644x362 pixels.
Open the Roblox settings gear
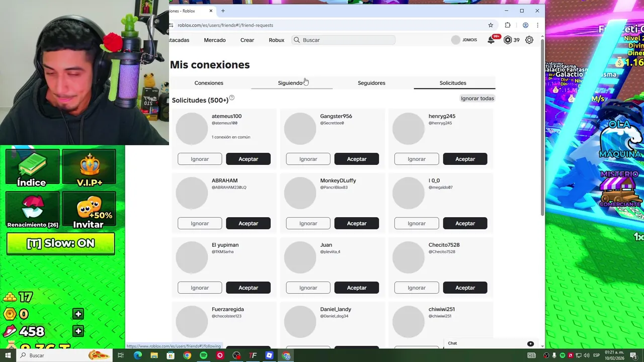(529, 40)
